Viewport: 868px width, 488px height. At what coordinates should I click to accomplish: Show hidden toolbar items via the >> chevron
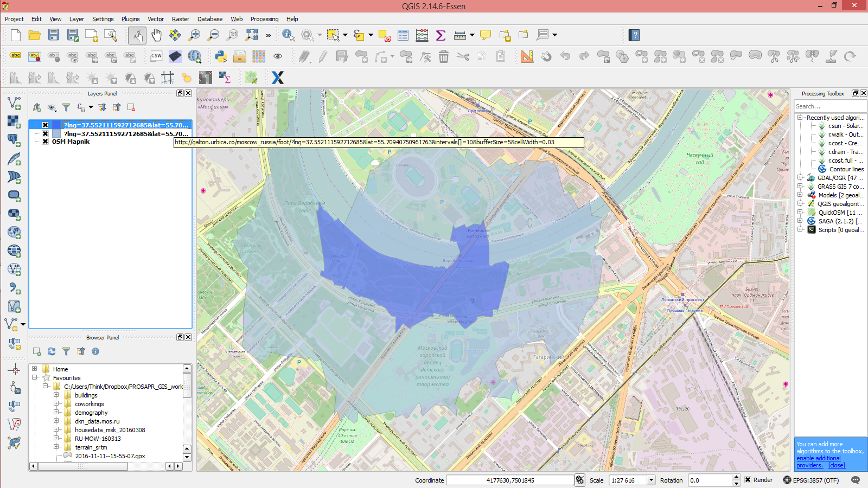click(x=269, y=36)
